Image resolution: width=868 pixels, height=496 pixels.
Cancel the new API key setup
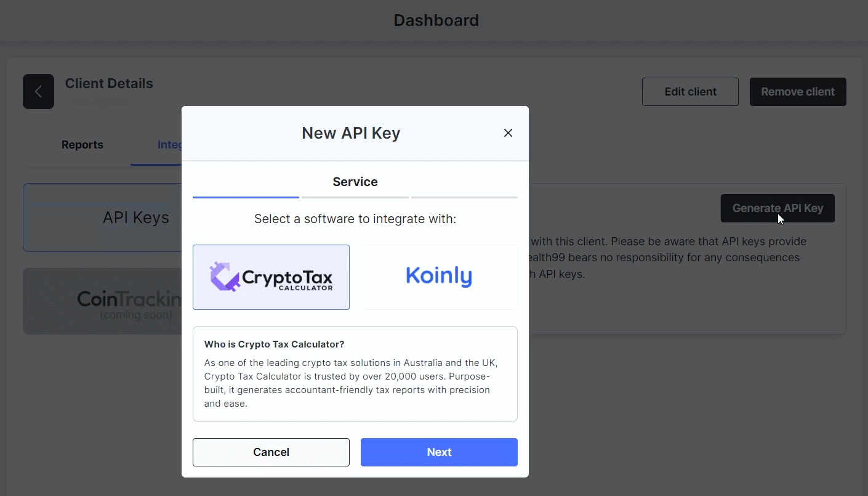click(271, 452)
